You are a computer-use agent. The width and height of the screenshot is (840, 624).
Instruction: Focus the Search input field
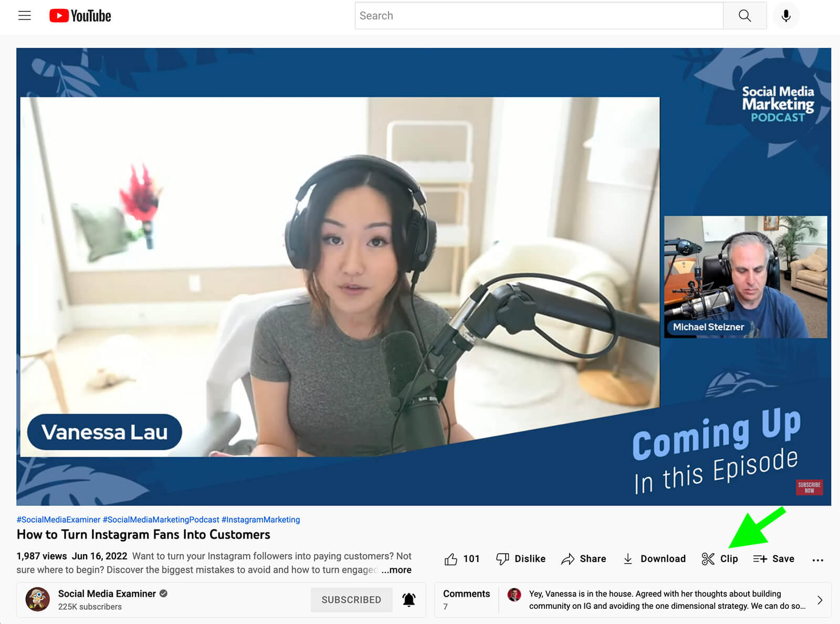[538, 16]
